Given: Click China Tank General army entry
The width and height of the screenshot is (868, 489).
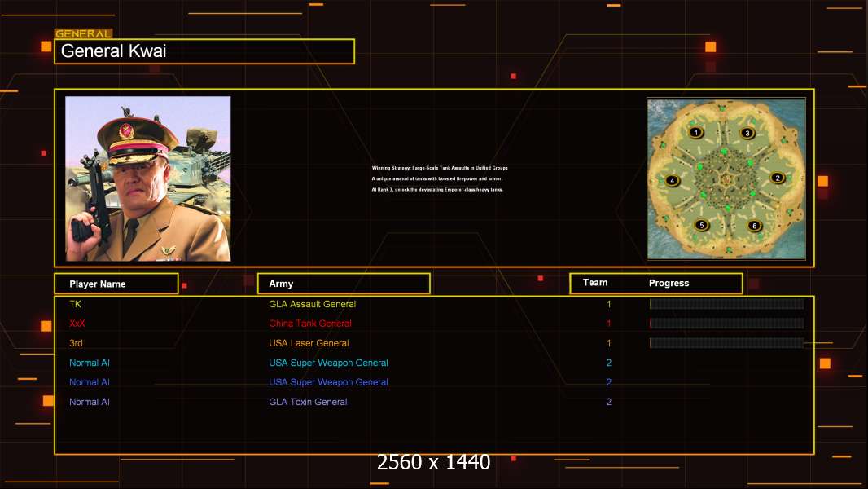Looking at the screenshot, I should [310, 324].
